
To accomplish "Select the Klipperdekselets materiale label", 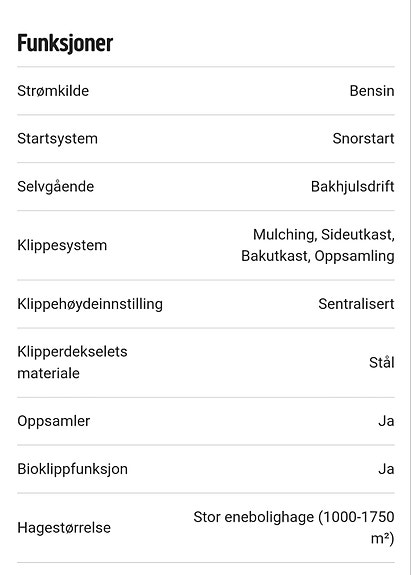I will (72, 362).
